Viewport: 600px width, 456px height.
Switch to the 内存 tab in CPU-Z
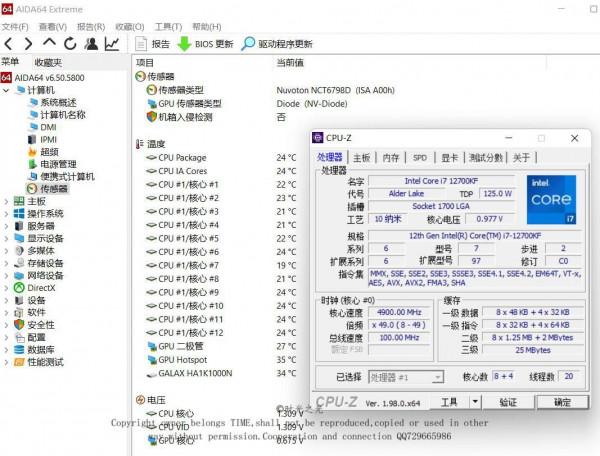[391, 158]
